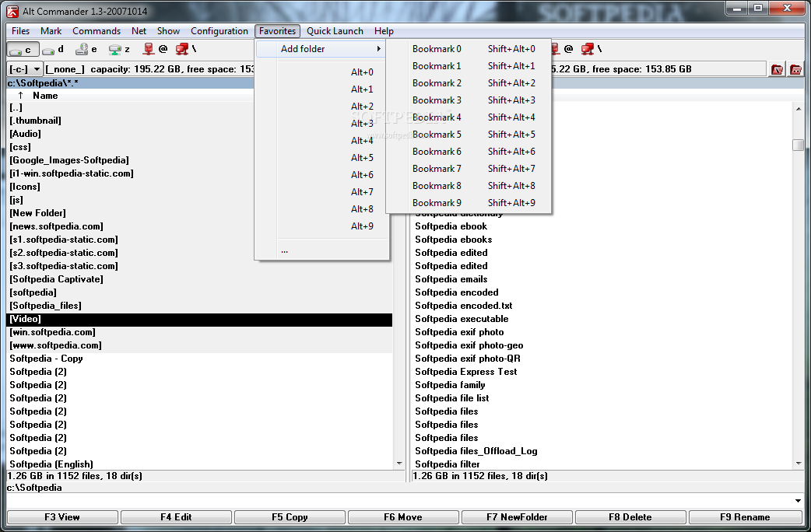Go to root with left panel backslash icon
811x532 pixels.
[186, 49]
